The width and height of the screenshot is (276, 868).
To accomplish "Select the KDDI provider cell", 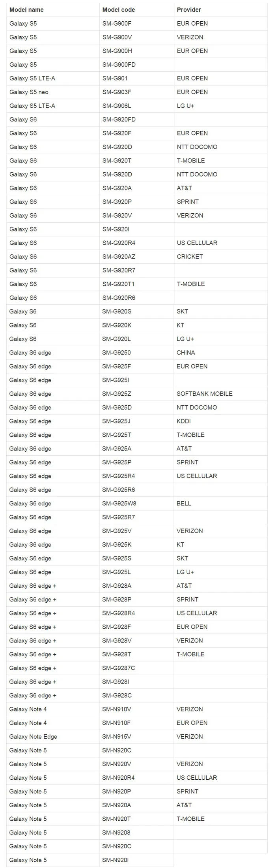I will click(183, 421).
